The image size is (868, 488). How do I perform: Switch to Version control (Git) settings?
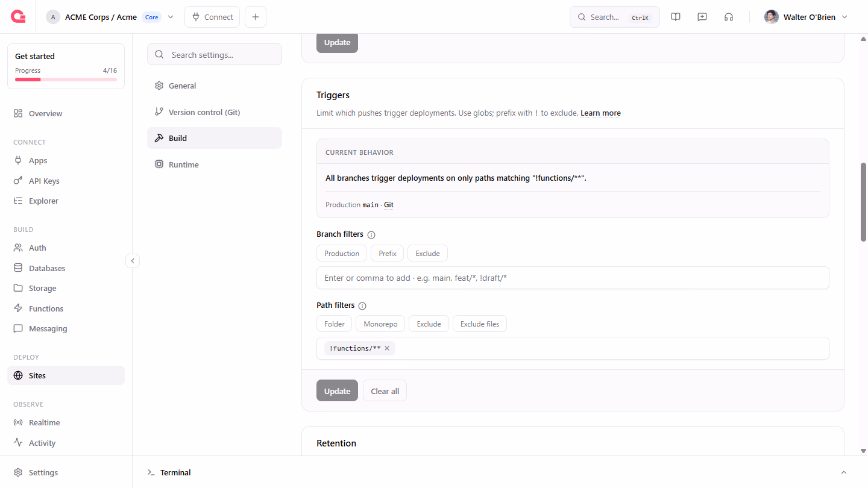pyautogui.click(x=215, y=112)
